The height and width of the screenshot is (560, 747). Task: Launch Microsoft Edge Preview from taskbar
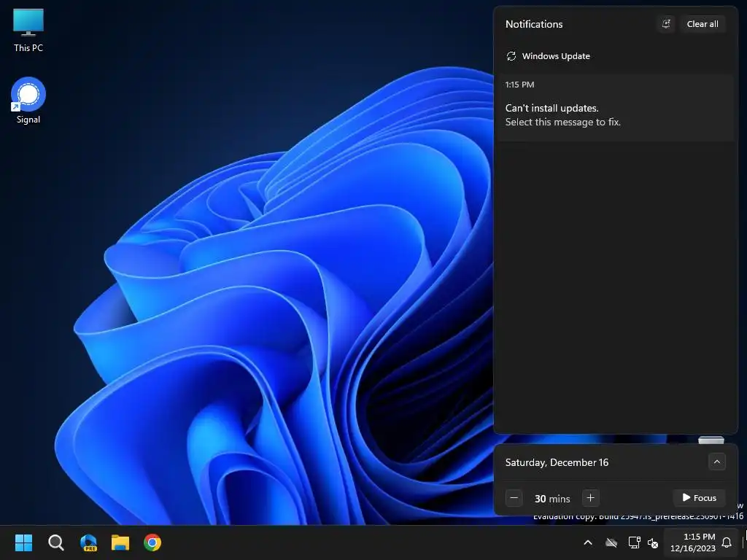(x=88, y=542)
